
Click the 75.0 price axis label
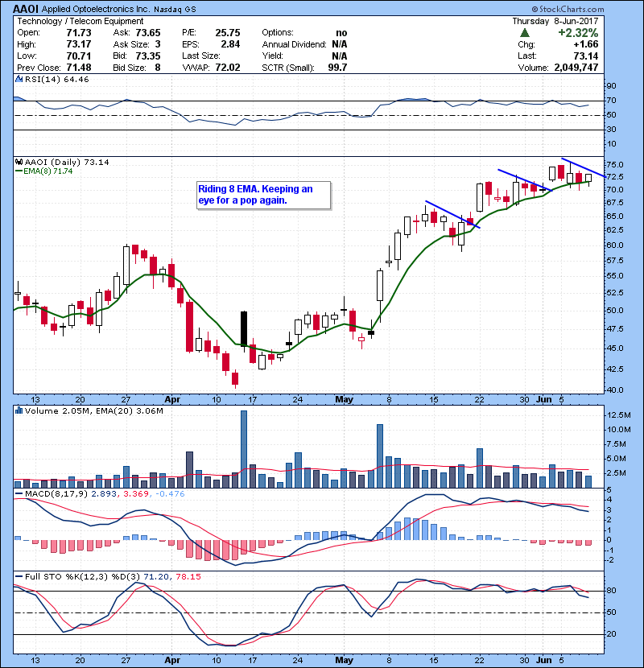[614, 164]
